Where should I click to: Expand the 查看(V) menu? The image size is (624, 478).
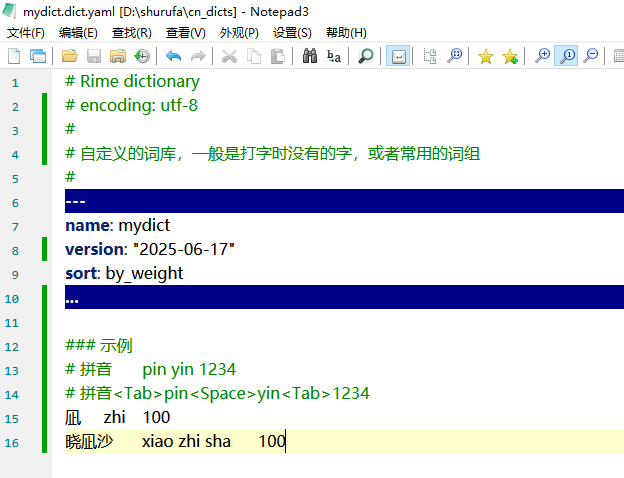point(185,33)
